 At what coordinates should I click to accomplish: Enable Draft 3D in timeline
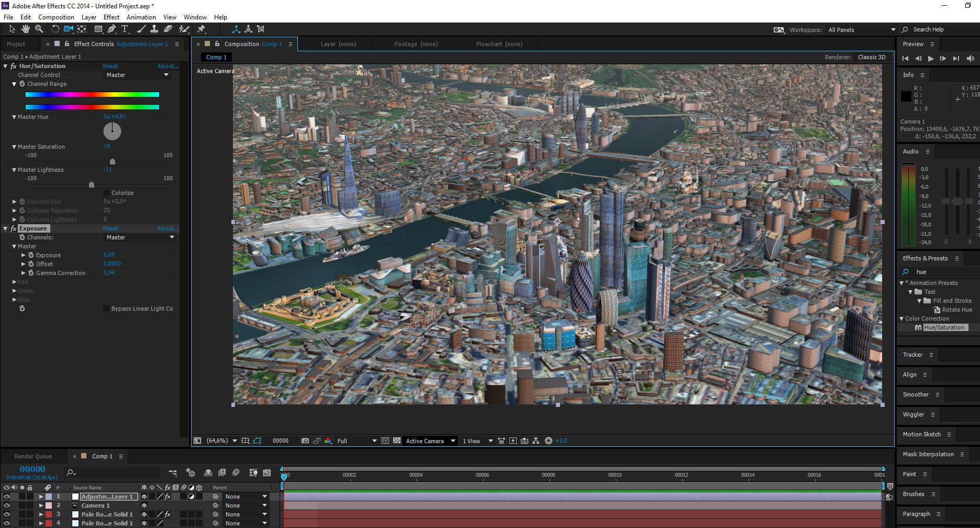(x=191, y=472)
